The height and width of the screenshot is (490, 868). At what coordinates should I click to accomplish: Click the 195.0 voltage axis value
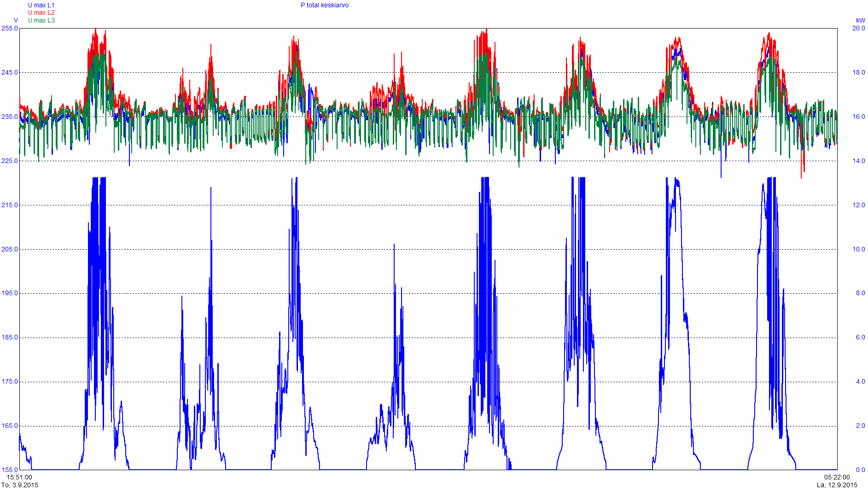tap(10, 293)
